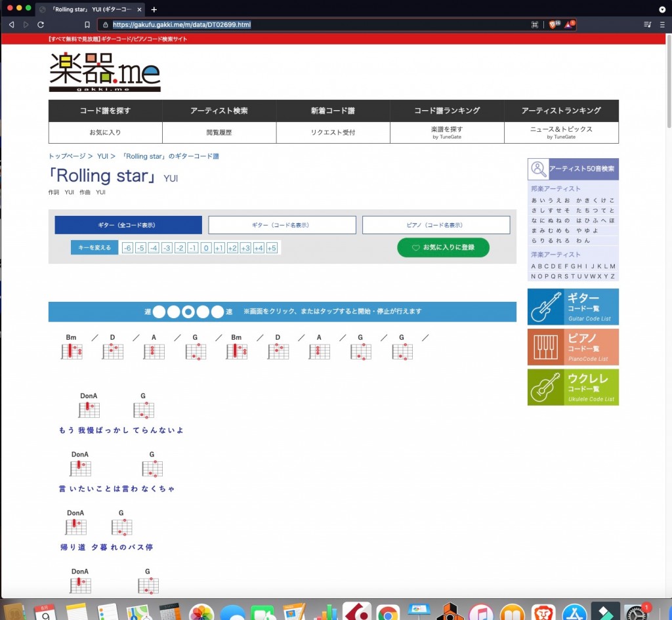The width and height of the screenshot is (672, 620).
Task: Select the fastest speed circle near 速
Action: (217, 312)
